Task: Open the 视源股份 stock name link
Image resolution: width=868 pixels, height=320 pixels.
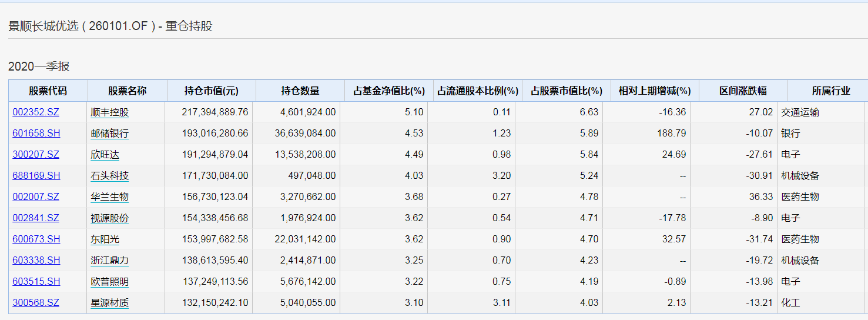Action: pyautogui.click(x=110, y=218)
